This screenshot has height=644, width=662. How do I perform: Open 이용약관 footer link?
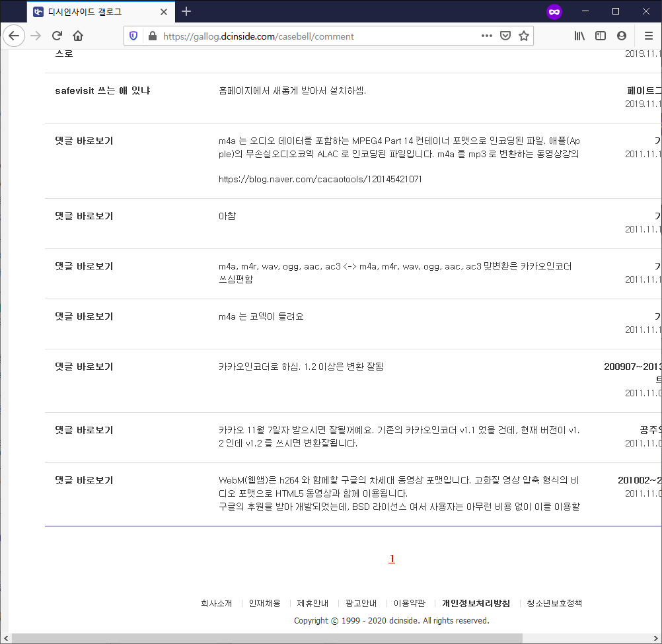tap(410, 604)
